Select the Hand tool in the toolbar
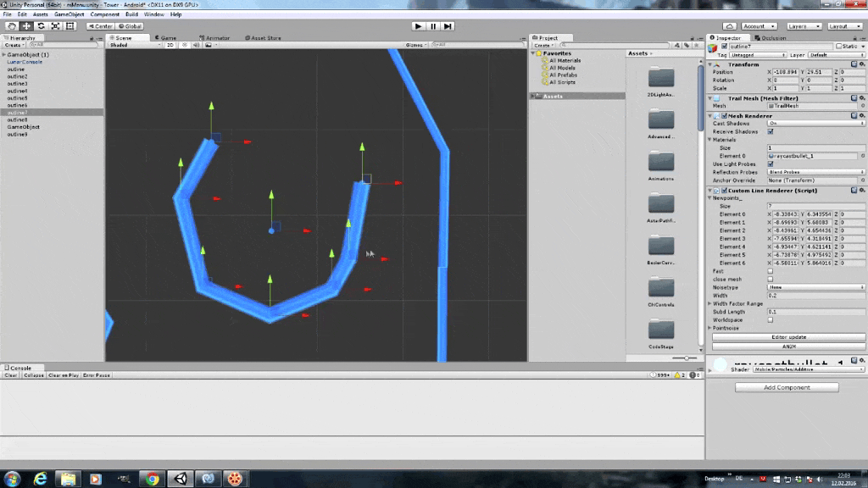The image size is (868, 488). coord(11,26)
